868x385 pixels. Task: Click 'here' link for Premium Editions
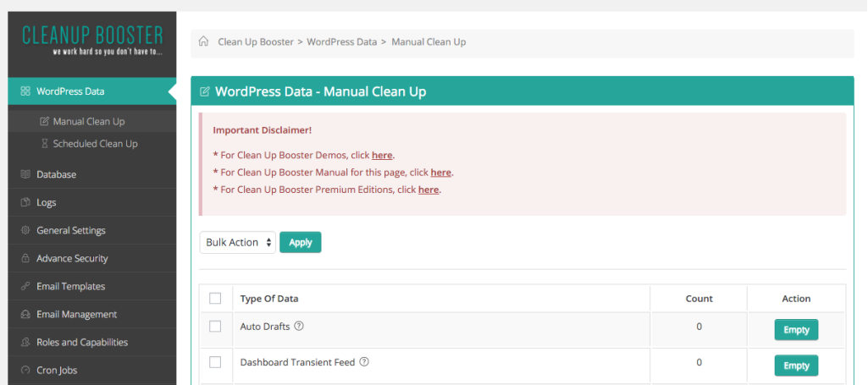point(428,190)
